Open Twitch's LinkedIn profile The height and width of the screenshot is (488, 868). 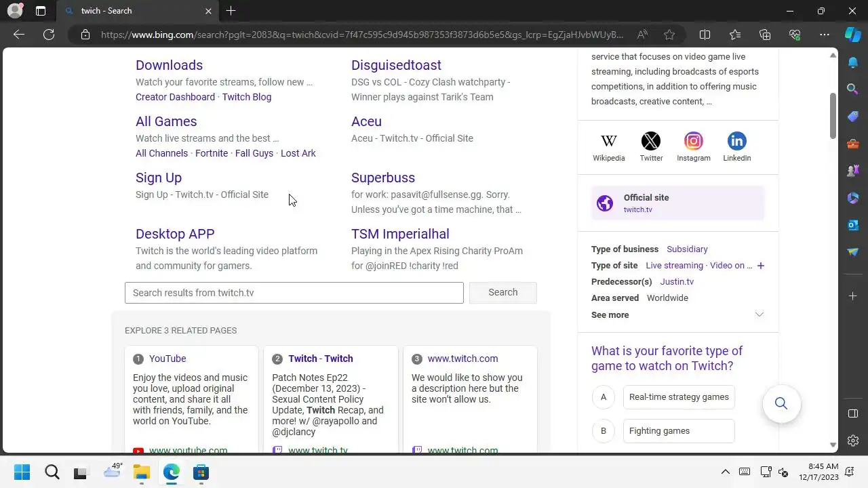736,146
